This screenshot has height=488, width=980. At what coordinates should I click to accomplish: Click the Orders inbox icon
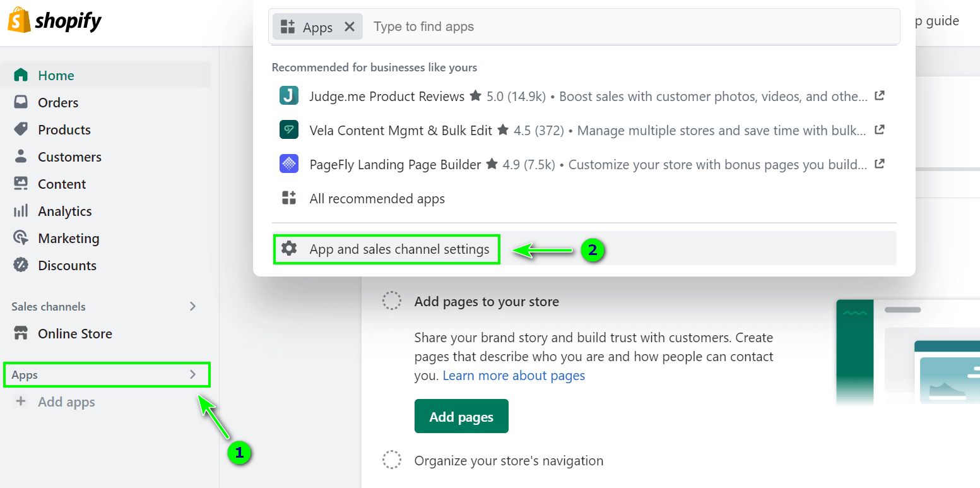[x=21, y=102]
